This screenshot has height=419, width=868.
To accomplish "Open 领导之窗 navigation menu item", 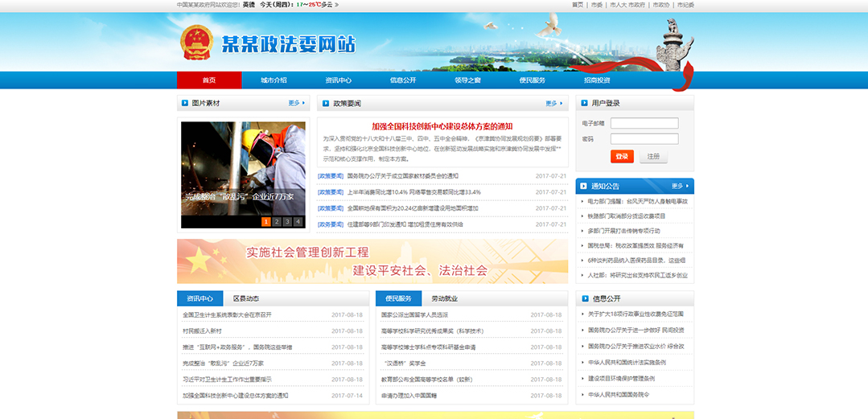I will pyautogui.click(x=467, y=80).
